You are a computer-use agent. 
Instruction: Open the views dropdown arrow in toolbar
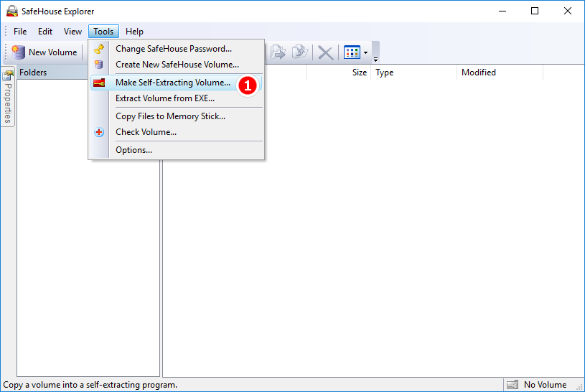pos(365,52)
